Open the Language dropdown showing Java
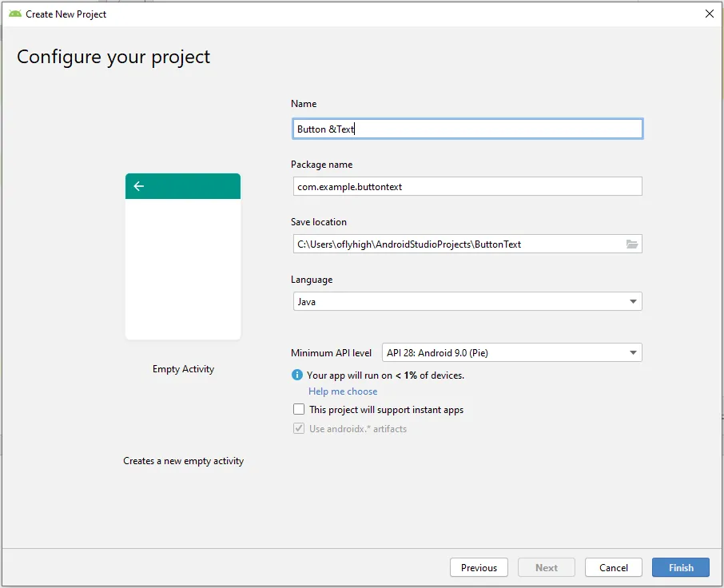Screen dimensions: 724x588 pos(467,301)
